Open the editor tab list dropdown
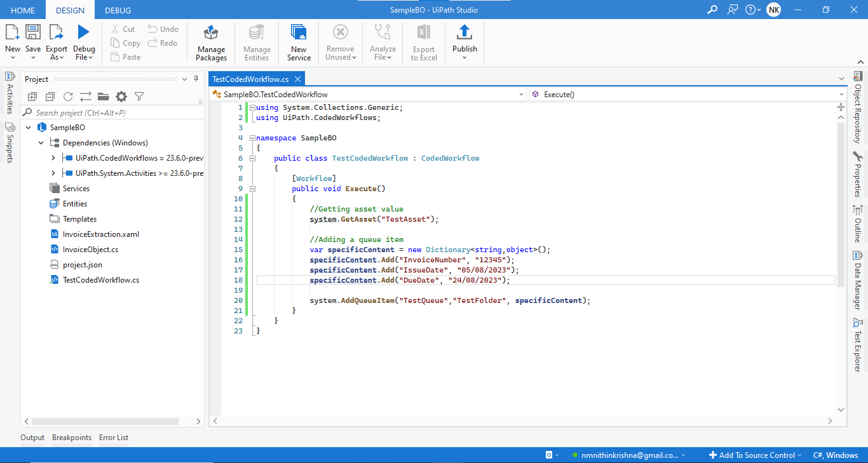Viewport: 868px width, 463px height. tap(842, 79)
